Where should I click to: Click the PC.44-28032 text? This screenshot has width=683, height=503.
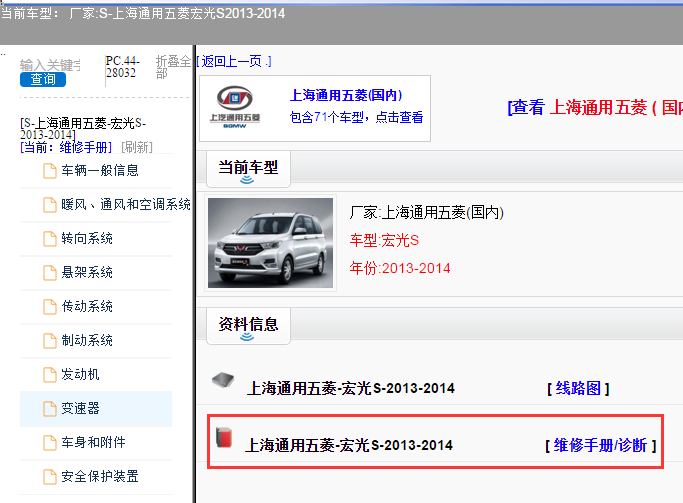pos(122,67)
